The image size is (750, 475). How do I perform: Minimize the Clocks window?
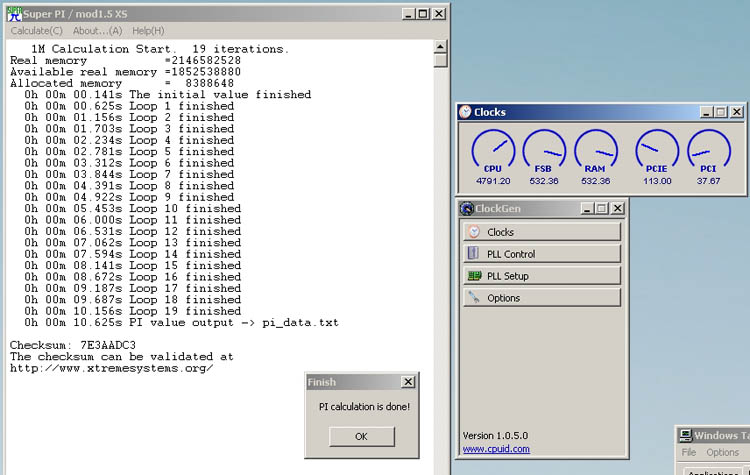[x=706, y=112]
